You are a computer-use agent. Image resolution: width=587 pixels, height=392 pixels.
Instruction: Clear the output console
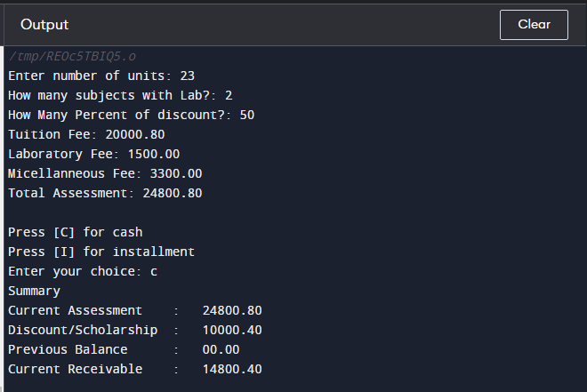pyautogui.click(x=534, y=25)
